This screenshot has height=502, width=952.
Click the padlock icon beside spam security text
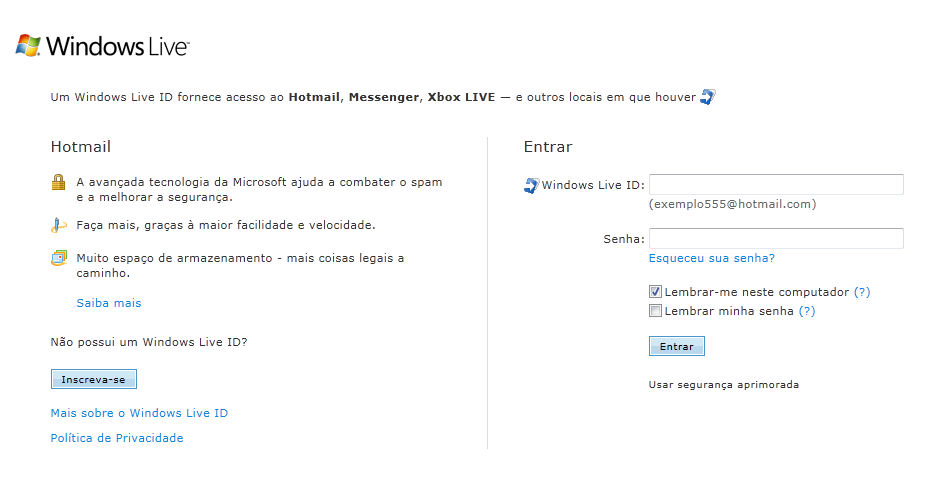coord(58,182)
